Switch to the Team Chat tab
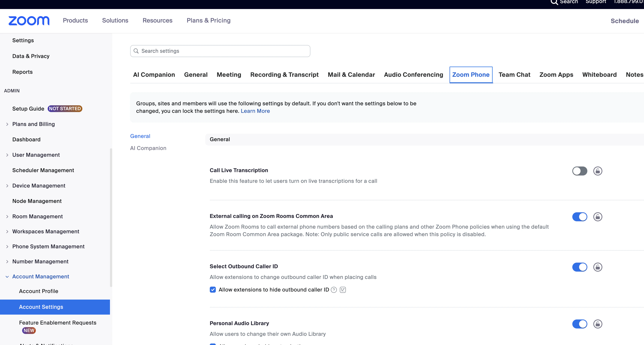The width and height of the screenshot is (644, 345). tap(515, 75)
